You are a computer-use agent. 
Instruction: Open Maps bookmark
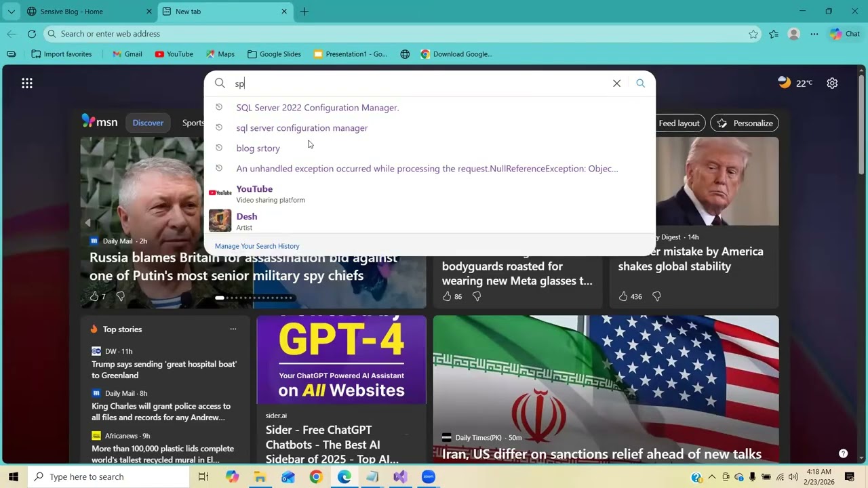[220, 54]
